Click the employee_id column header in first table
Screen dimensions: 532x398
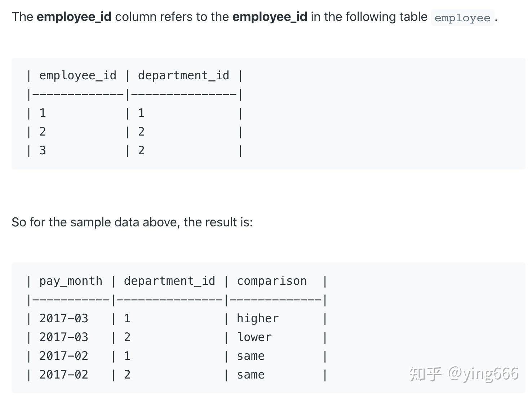tap(78, 76)
